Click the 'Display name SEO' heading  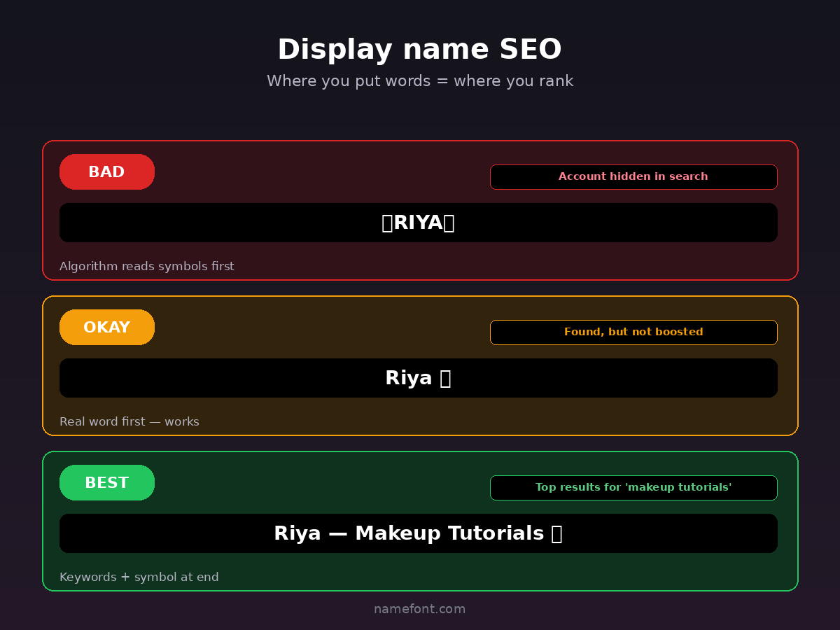coord(419,50)
